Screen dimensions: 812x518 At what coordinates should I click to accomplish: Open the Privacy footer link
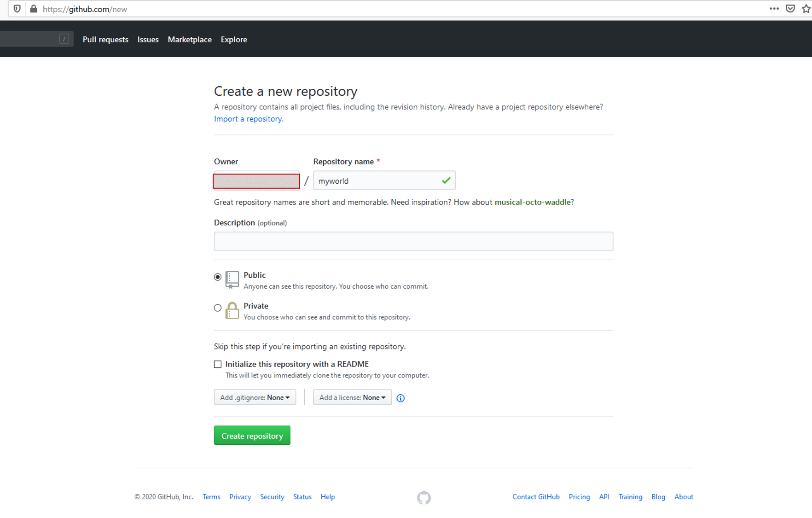240,497
